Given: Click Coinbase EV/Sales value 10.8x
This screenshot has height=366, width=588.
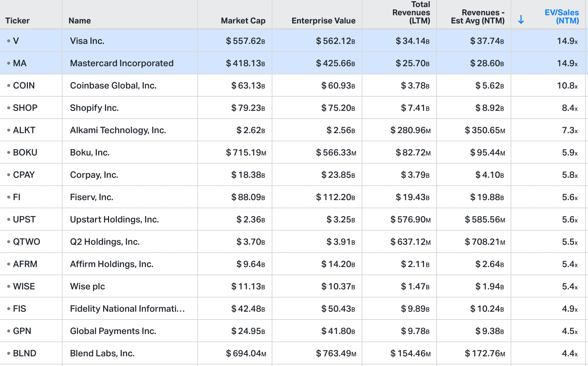Looking at the screenshot, I should tap(568, 86).
